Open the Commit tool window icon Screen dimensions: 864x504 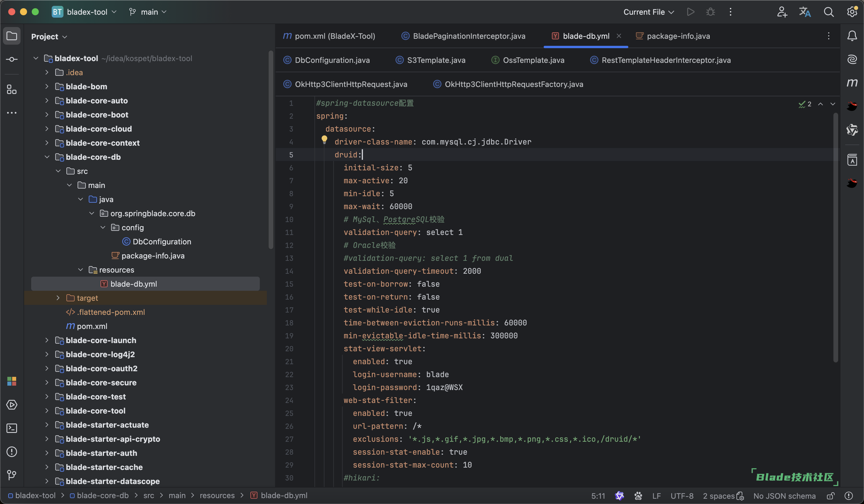click(12, 60)
